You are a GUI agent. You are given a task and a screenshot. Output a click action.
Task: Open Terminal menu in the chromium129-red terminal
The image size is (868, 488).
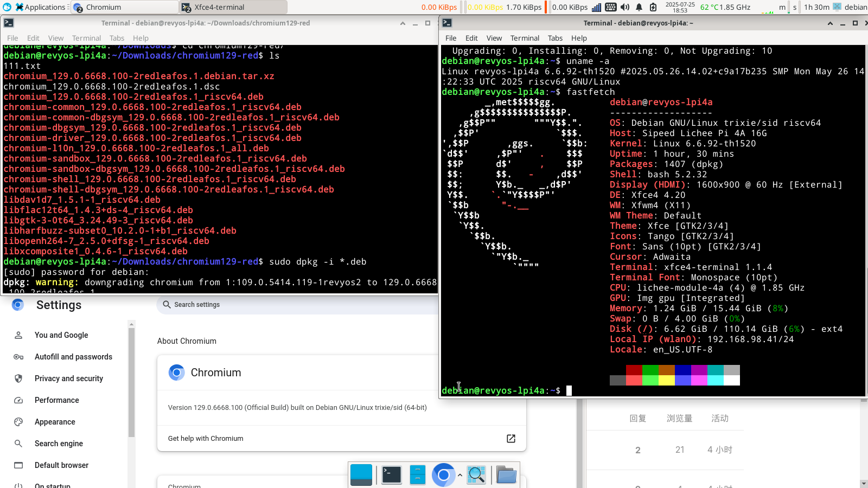(86, 38)
